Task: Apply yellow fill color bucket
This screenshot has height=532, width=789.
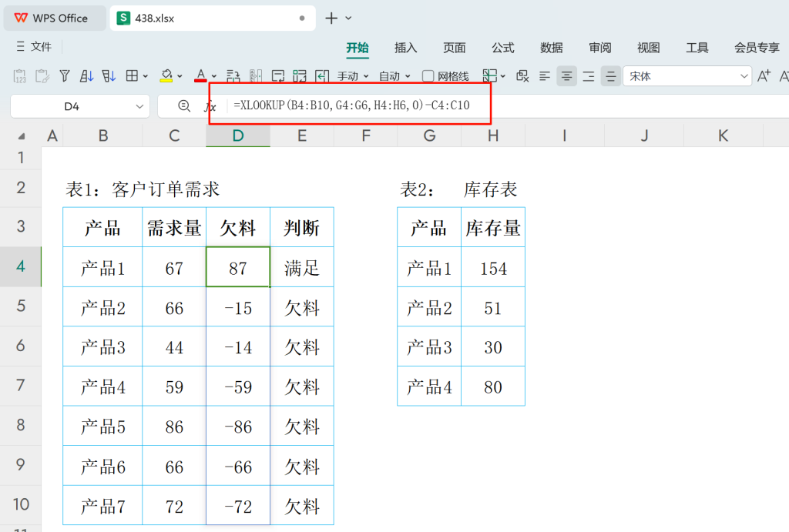Action: [166, 76]
